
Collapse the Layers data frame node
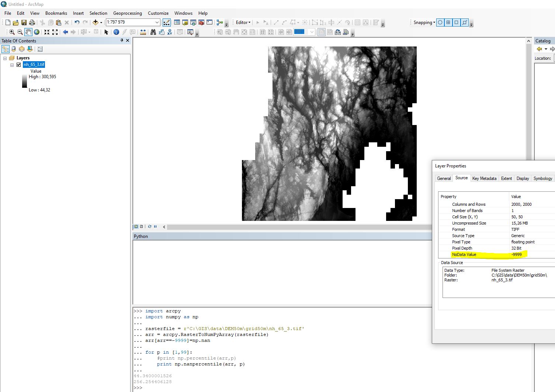(x=5, y=58)
